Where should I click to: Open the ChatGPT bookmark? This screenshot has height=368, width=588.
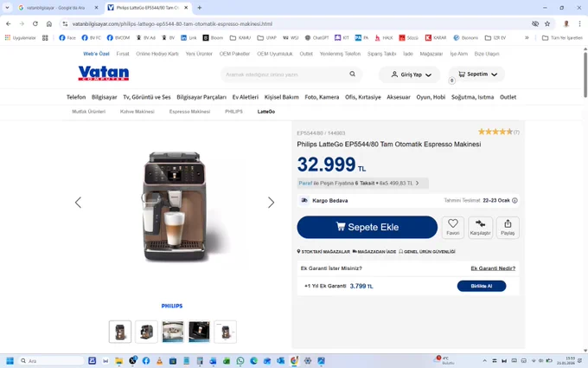pos(316,37)
